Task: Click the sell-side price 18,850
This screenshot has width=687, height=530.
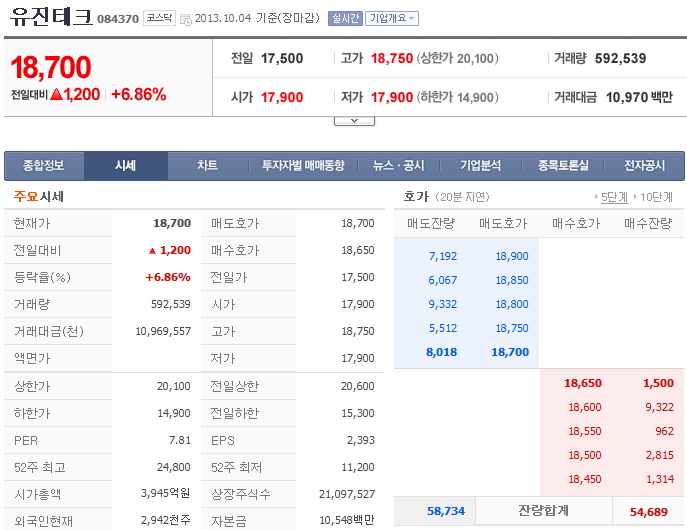Action: (x=512, y=280)
